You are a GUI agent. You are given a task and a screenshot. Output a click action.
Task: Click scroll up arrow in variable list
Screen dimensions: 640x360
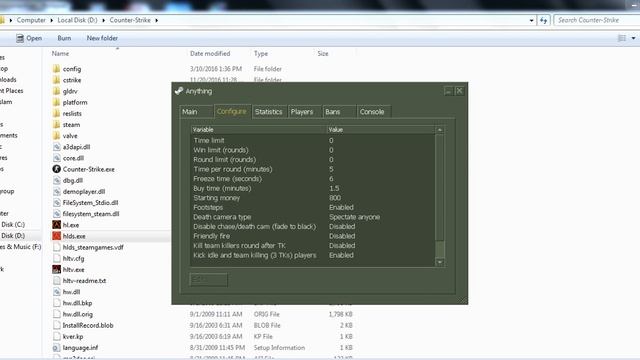(440, 130)
